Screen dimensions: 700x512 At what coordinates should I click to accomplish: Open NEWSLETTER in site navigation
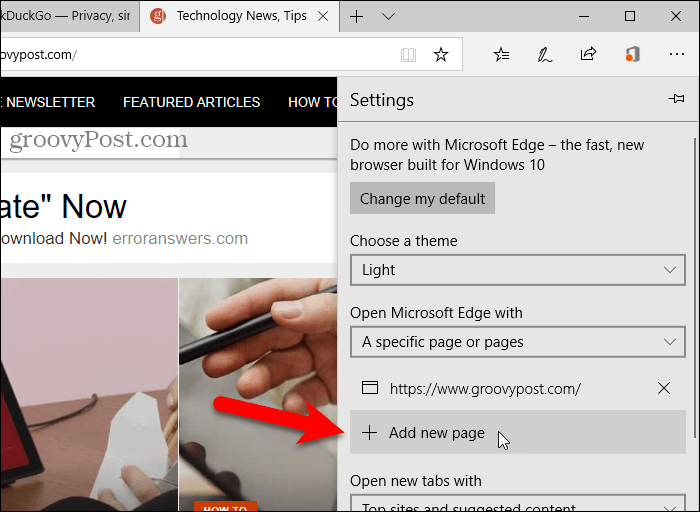[50, 102]
